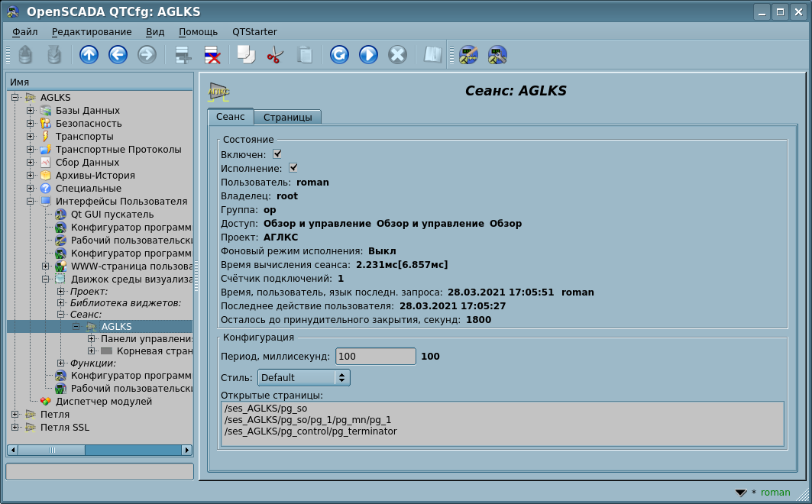Viewport: 812px width, 504px height.
Task: Click the second QTStarter module icon
Action: click(x=497, y=55)
